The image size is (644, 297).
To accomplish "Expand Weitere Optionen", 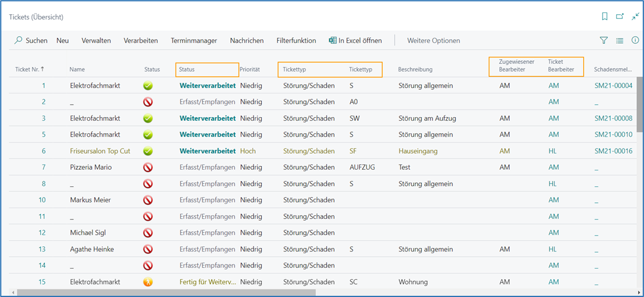I will [x=433, y=41].
